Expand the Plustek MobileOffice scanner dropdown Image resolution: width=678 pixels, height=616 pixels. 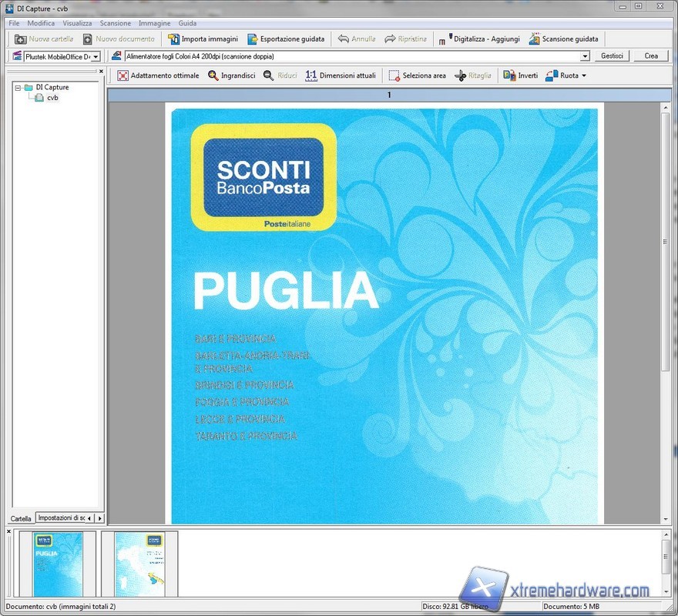(96, 56)
